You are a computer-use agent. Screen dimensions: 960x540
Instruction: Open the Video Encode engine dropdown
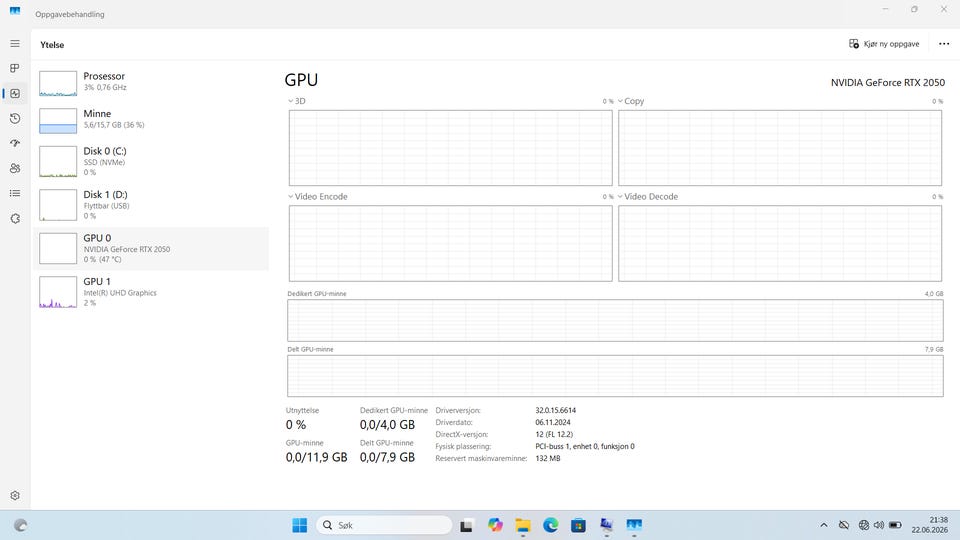317,197
